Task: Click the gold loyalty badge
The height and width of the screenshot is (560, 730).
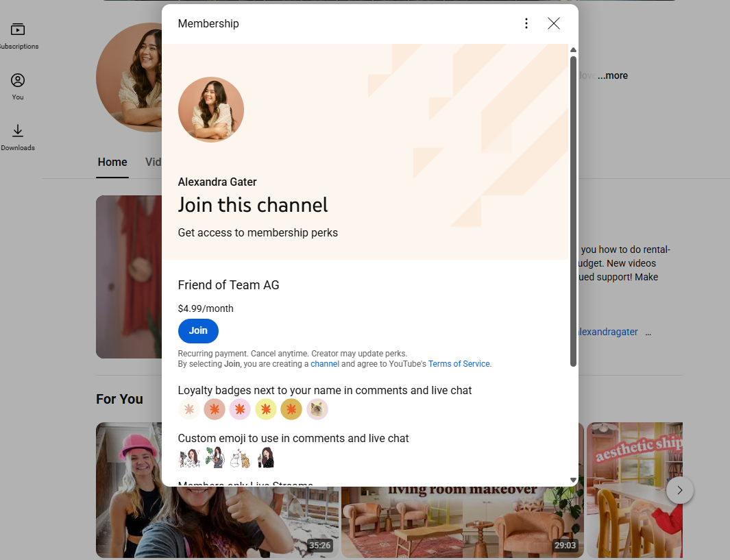Action: pos(291,410)
